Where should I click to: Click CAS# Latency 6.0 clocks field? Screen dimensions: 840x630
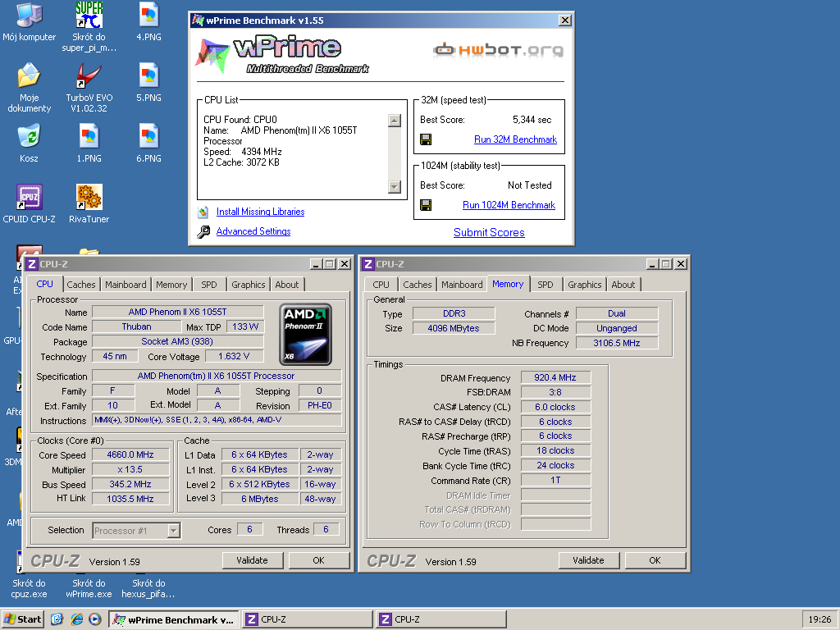point(555,407)
